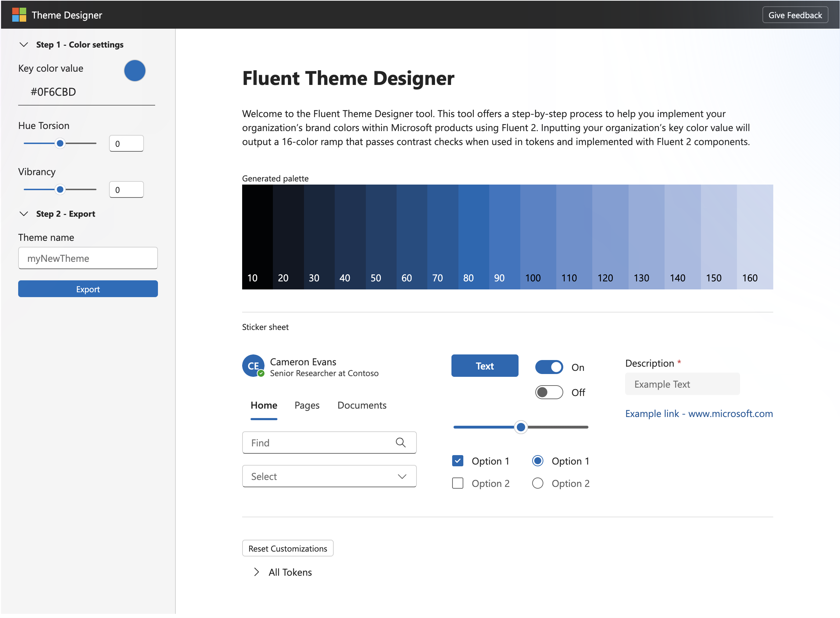This screenshot has width=840, height=618.
Task: Select palette swatch 130
Action: point(647,237)
